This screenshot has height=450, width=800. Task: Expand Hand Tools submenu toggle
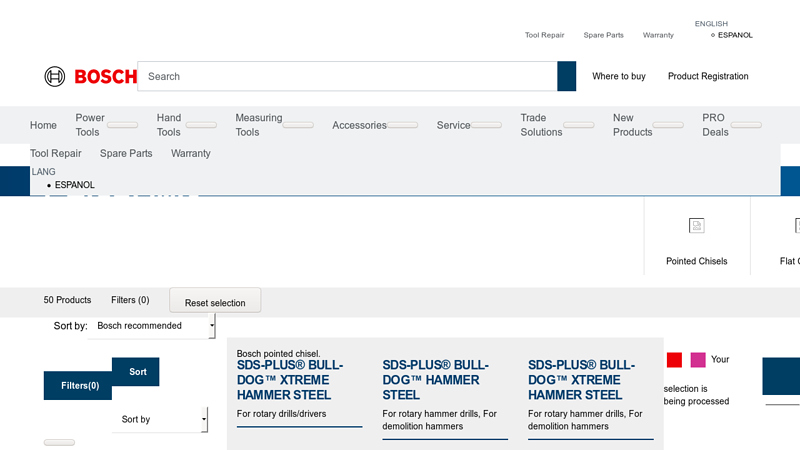click(201, 125)
